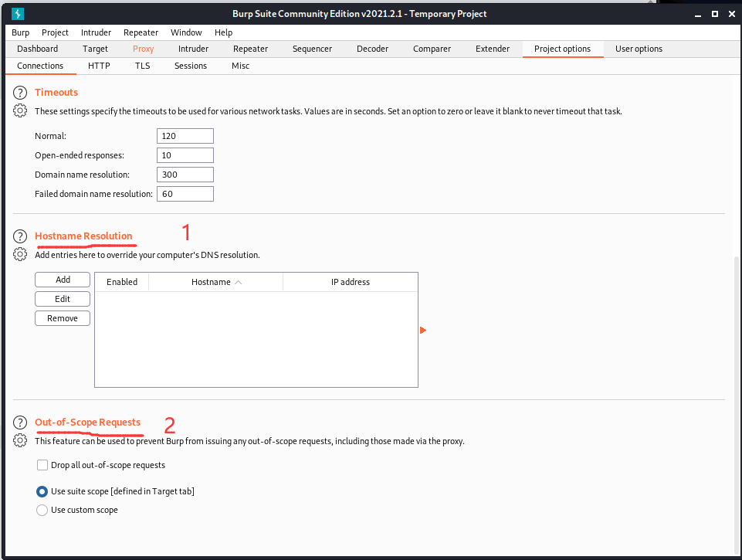
Task: Switch to the Proxy tab
Action: click(x=143, y=49)
